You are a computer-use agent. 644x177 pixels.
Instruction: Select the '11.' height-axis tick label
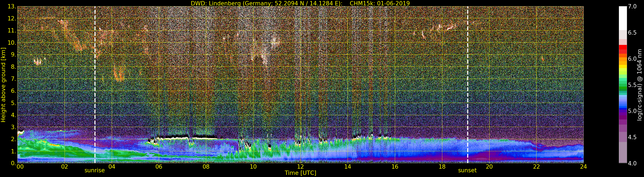pyautogui.click(x=12, y=31)
